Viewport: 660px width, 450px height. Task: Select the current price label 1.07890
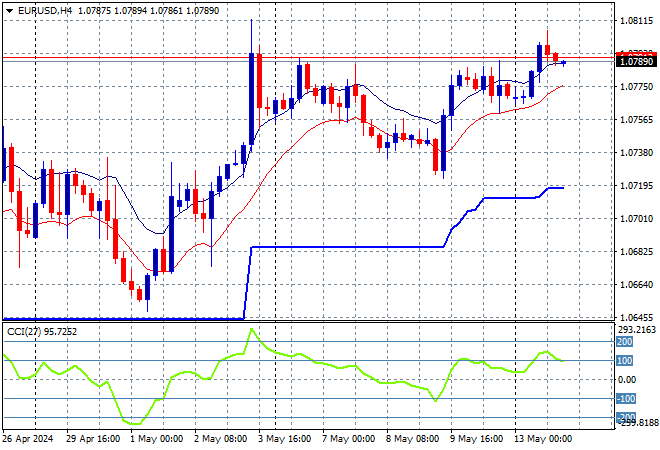(636, 62)
